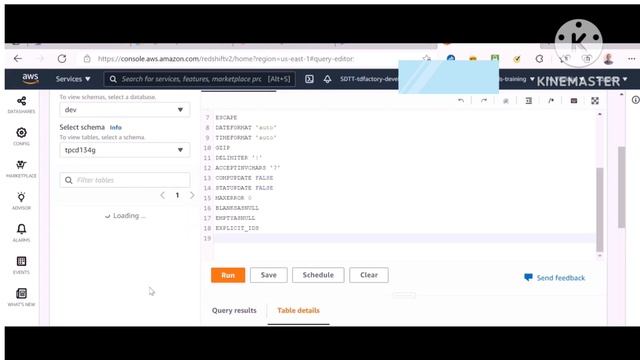Click the EXPLICIT_IDS line in editor
640x360 pixels.
237,228
